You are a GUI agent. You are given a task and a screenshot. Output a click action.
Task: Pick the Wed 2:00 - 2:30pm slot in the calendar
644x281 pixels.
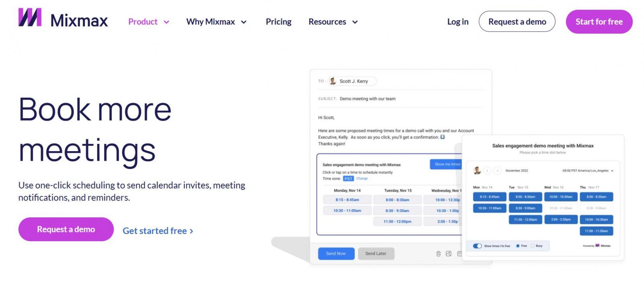click(561, 219)
